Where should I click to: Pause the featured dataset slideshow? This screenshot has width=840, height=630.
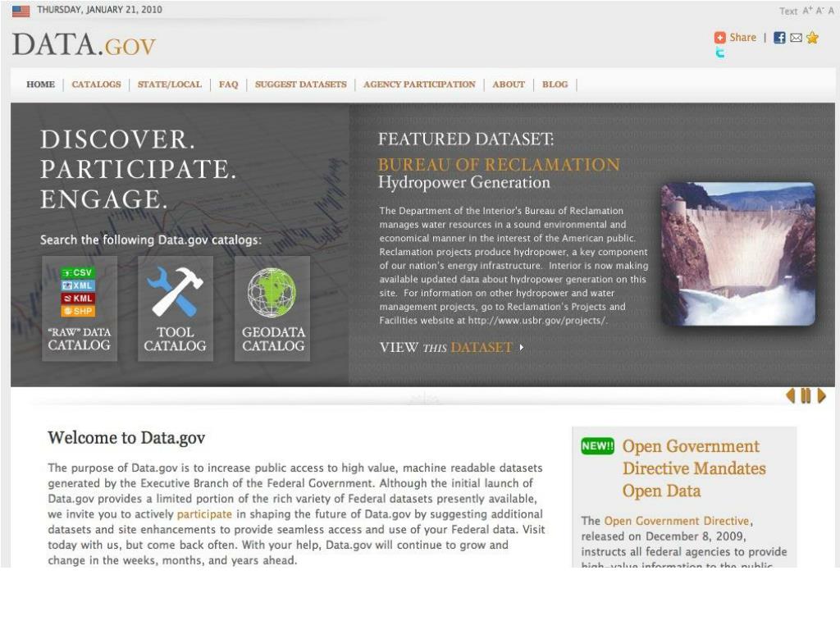point(806,396)
